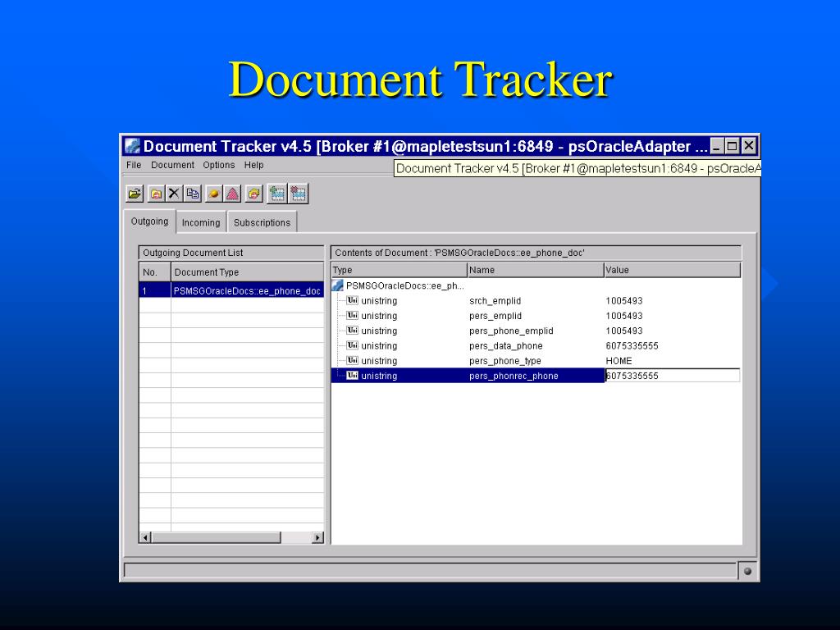Close the Document Tracker window
This screenshot has height=630, width=840.
[x=749, y=146]
